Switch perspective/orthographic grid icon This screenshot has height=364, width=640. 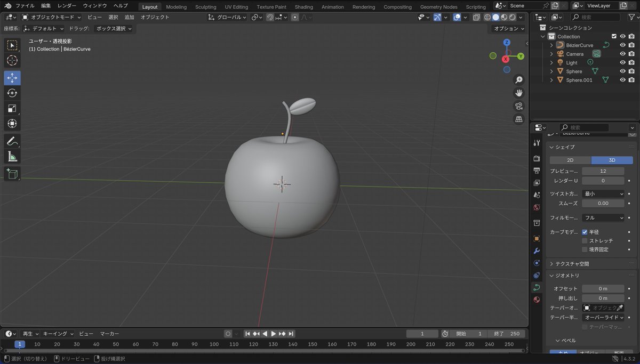point(519,119)
